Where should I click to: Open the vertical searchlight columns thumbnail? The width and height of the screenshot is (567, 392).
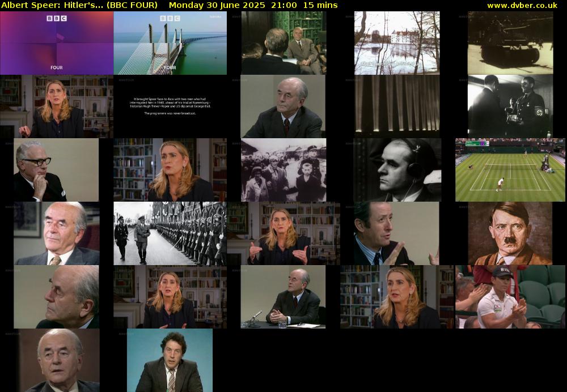point(397,106)
